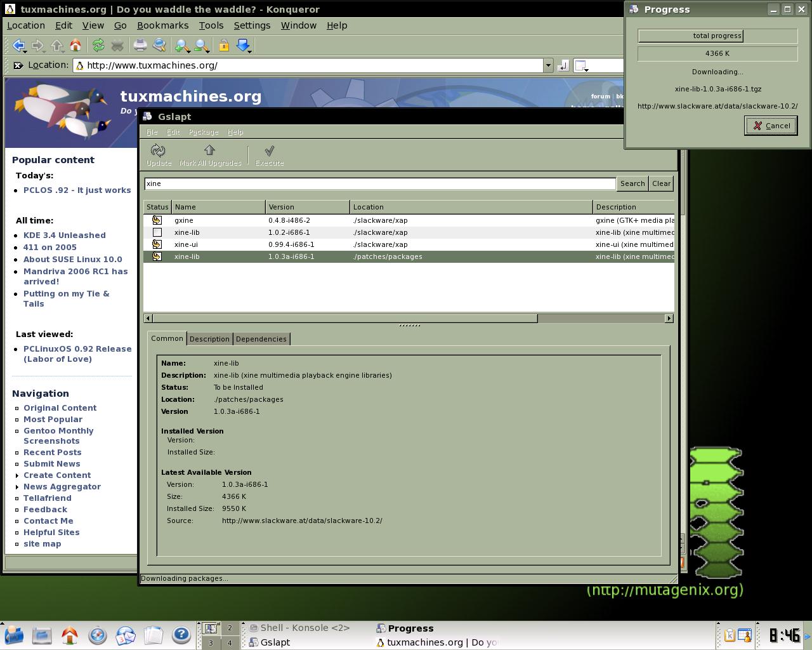Open the KDE 3.4 Unleashed link
This screenshot has height=650, width=812.
[65, 235]
